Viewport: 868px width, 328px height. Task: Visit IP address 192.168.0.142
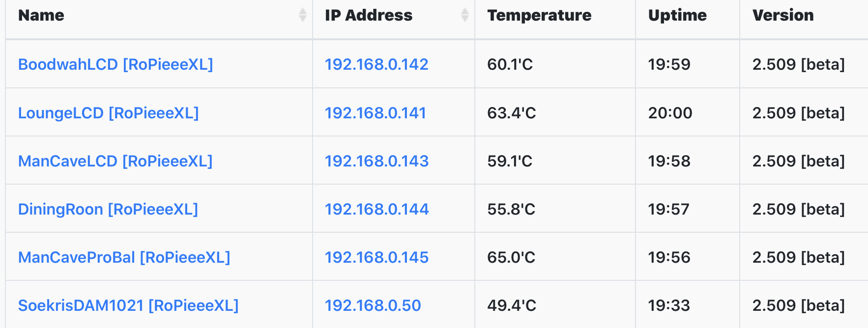pos(376,64)
